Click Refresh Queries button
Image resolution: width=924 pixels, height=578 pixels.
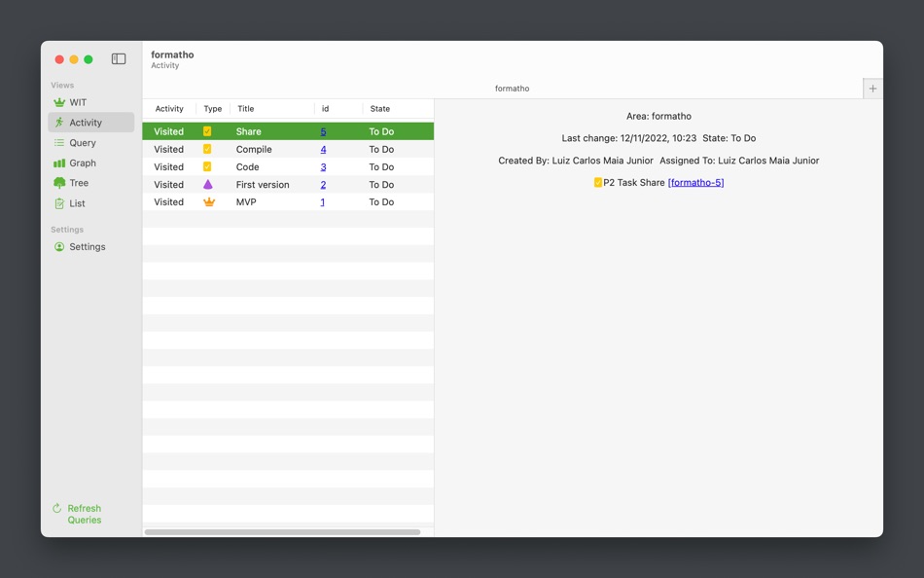tap(77, 515)
